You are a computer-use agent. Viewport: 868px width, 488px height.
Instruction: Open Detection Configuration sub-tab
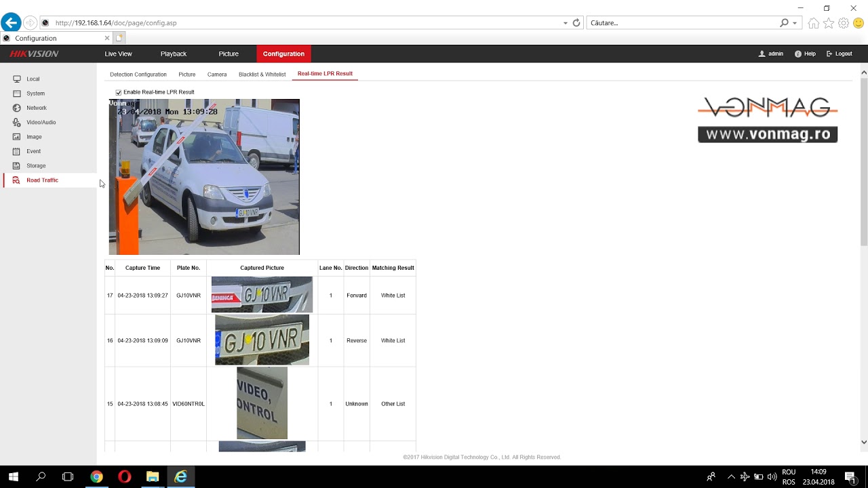(x=138, y=75)
